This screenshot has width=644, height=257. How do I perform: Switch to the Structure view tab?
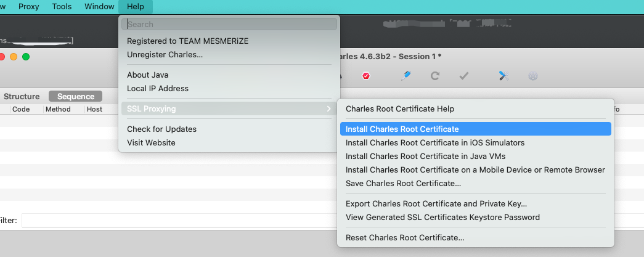22,97
